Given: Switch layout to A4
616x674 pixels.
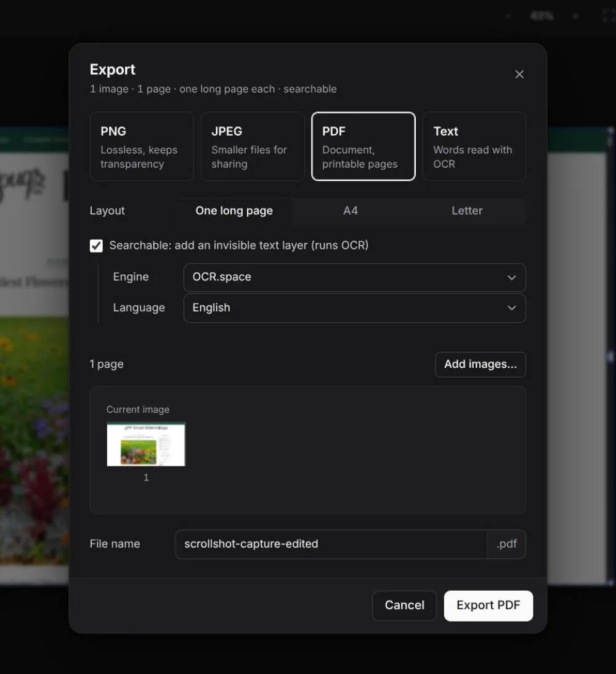Looking at the screenshot, I should coord(351,211).
